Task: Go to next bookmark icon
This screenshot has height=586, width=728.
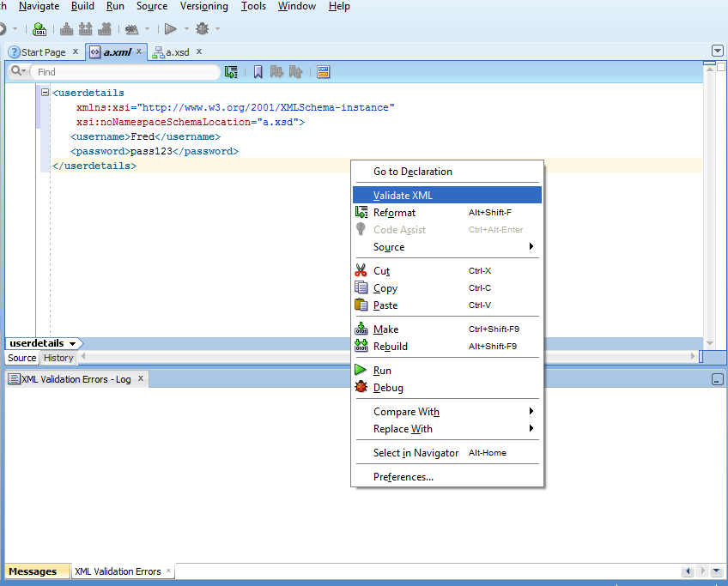Action: tap(276, 72)
